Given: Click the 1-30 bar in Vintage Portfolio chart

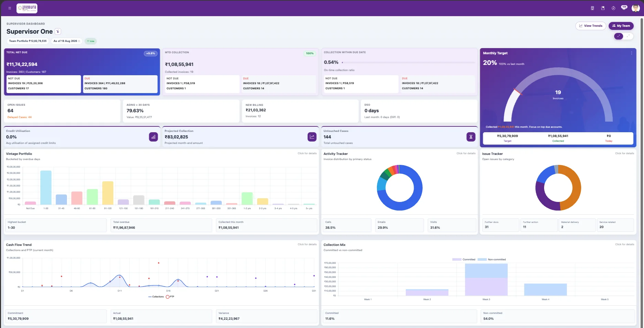Looking at the screenshot, I should tap(46, 188).
